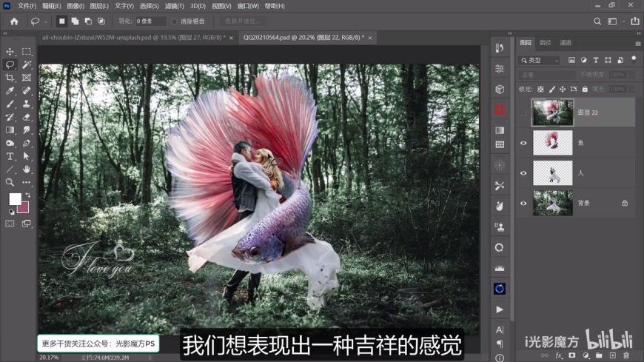Select the Crop tool

click(10, 78)
